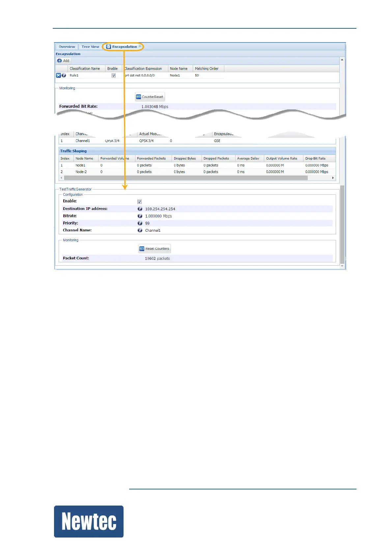Screen dimensions: 392x555
Task: Toggle TestTrafficGenerator Enable checkbox
Action: (x=139, y=202)
